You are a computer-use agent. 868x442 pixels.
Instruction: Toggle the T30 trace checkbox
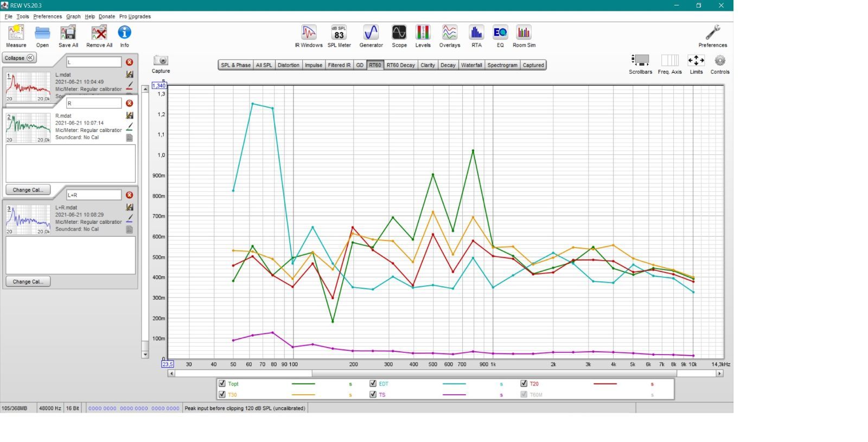[x=222, y=394]
